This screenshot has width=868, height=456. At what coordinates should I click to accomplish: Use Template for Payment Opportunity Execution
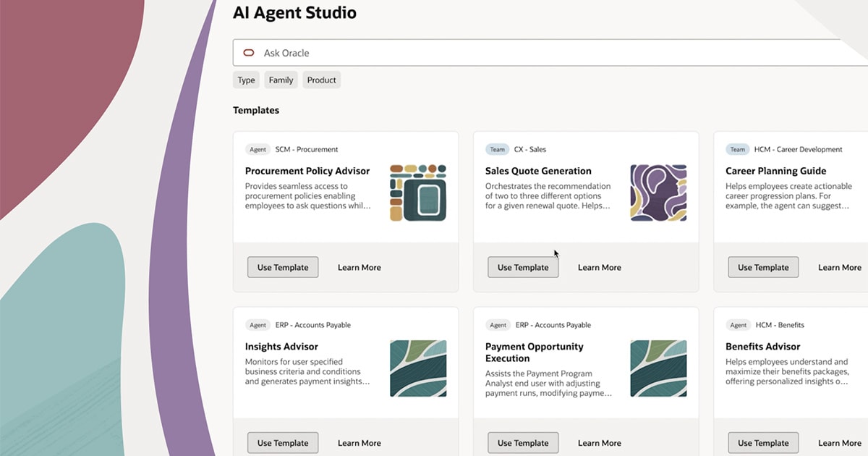click(x=523, y=443)
